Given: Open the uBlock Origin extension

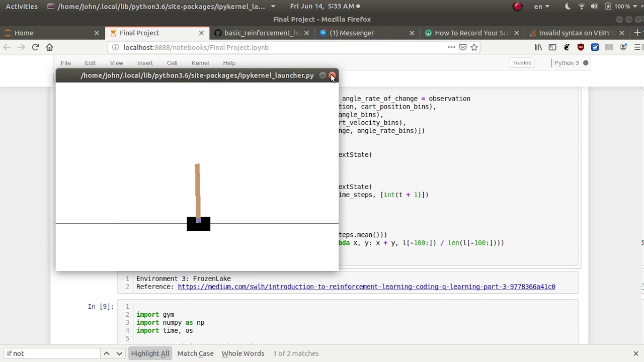Looking at the screenshot, I should (x=581, y=47).
